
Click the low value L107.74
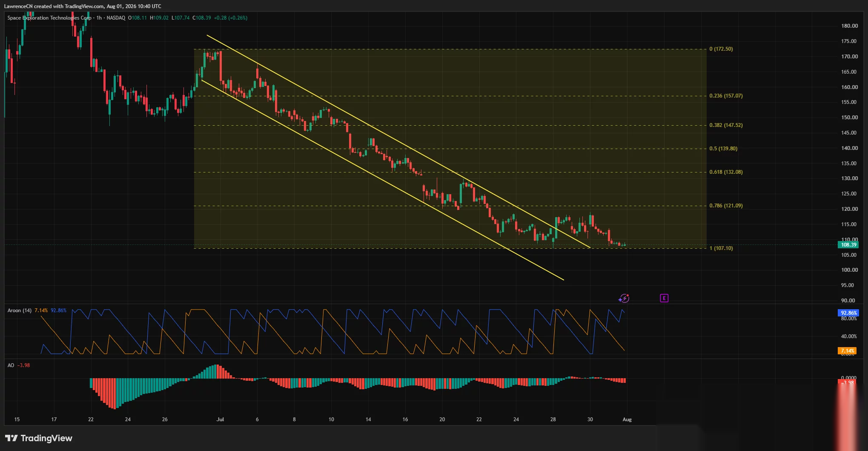pos(180,18)
